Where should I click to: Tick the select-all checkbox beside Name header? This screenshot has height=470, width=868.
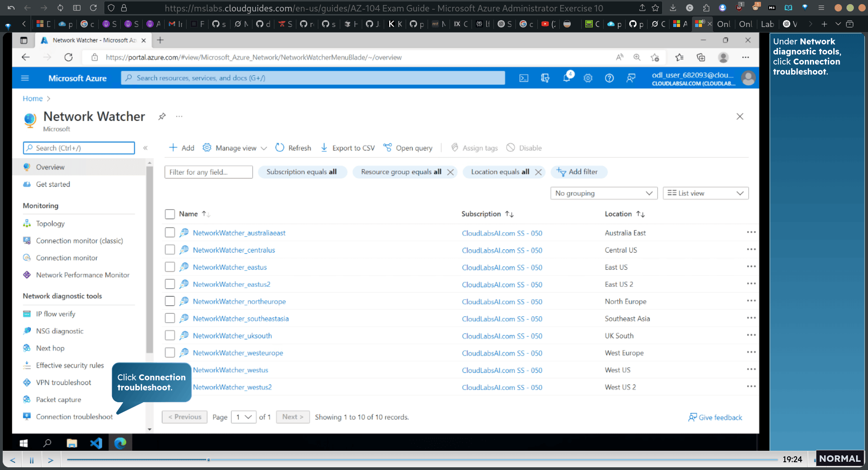click(x=170, y=214)
